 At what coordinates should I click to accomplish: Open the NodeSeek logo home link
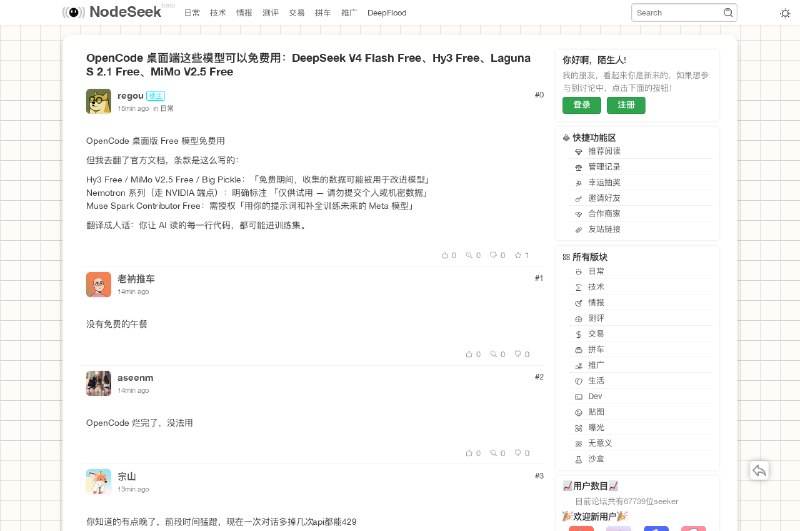click(112, 12)
